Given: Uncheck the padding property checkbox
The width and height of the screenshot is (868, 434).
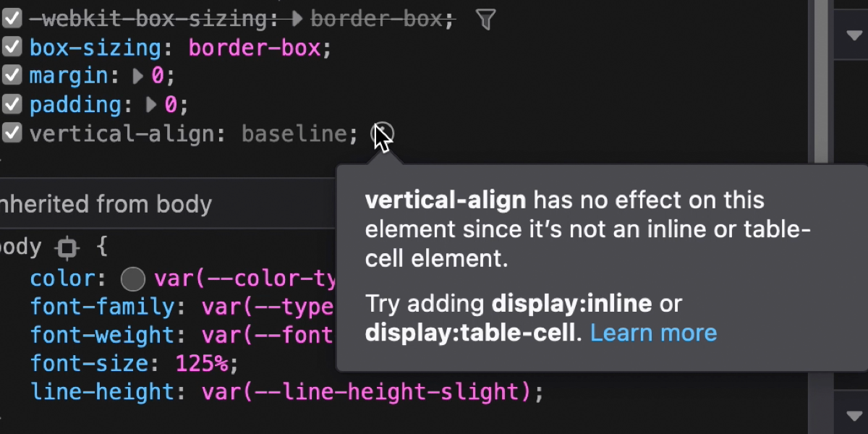Looking at the screenshot, I should 12,105.
